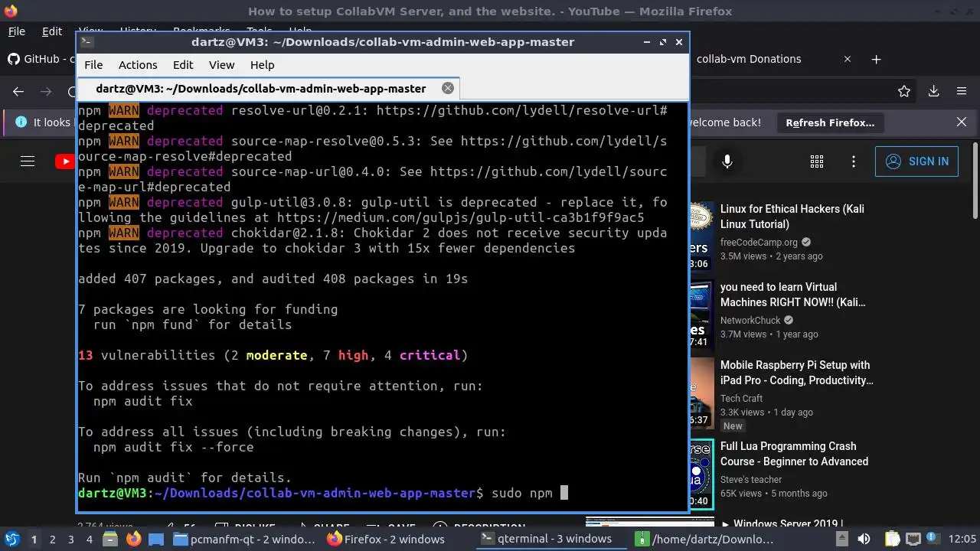
Task: Click the YouTube logo icon
Action: 65,161
